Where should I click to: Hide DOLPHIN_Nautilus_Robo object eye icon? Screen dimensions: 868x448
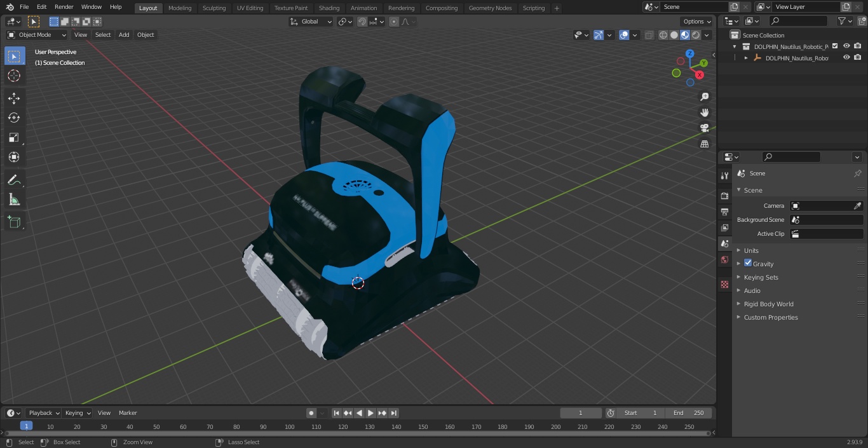point(846,58)
